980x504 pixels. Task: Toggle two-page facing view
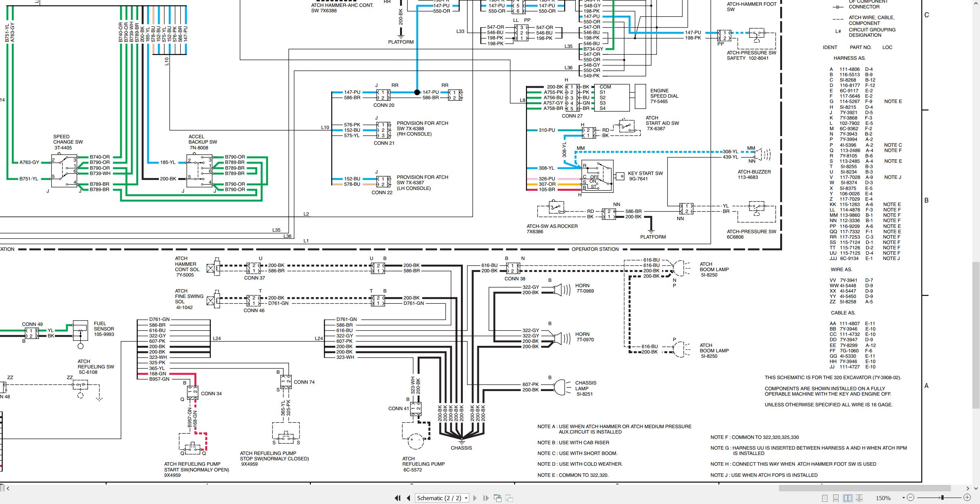tap(848, 498)
